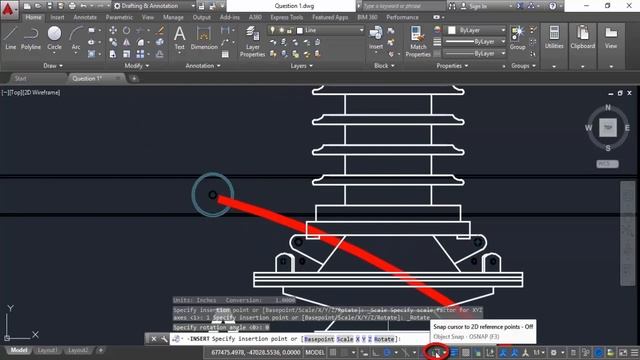Viewport: 640px width, 360px height.
Task: Click the ViewCube TOP face
Action: coord(608,128)
